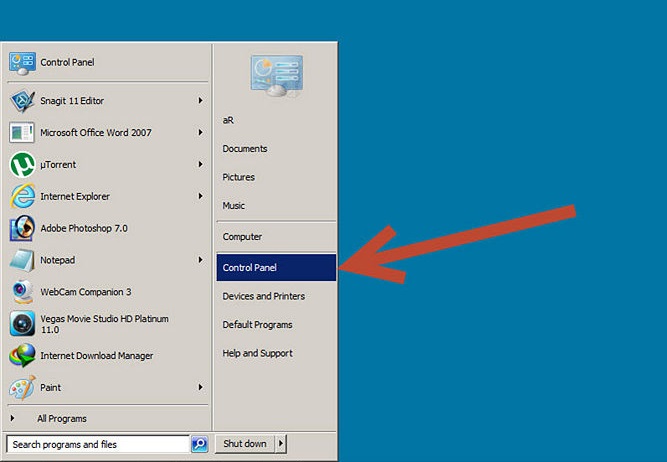Open the Shut down options arrow
The height and width of the screenshot is (462, 667).
click(281, 444)
